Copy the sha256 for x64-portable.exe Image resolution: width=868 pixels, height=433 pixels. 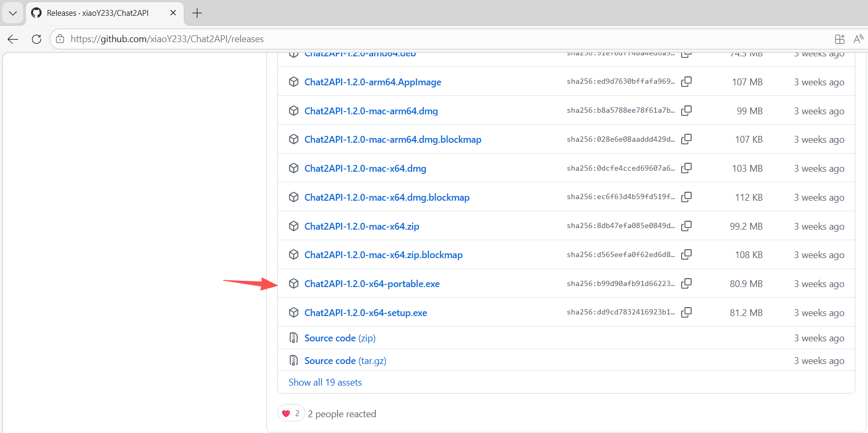[x=686, y=283]
